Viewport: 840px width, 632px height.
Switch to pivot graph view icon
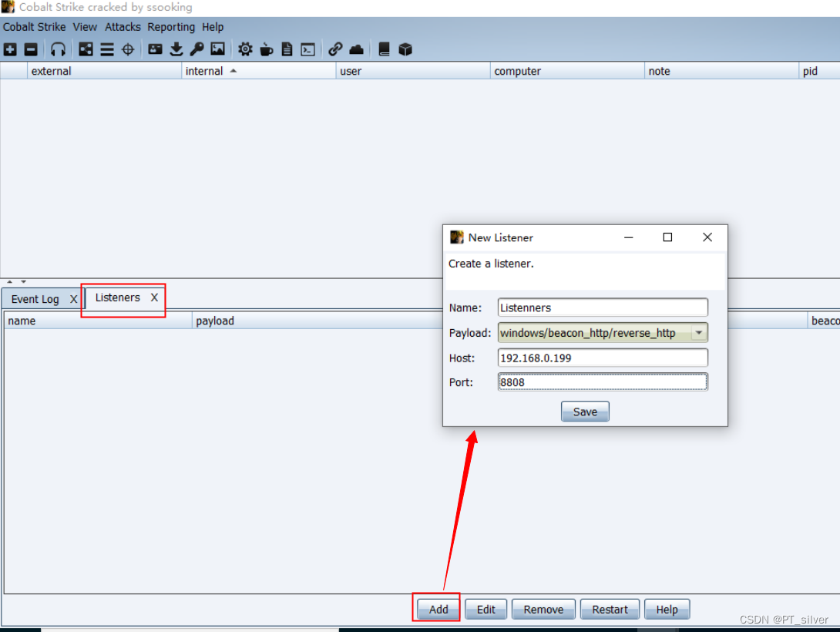[86, 50]
